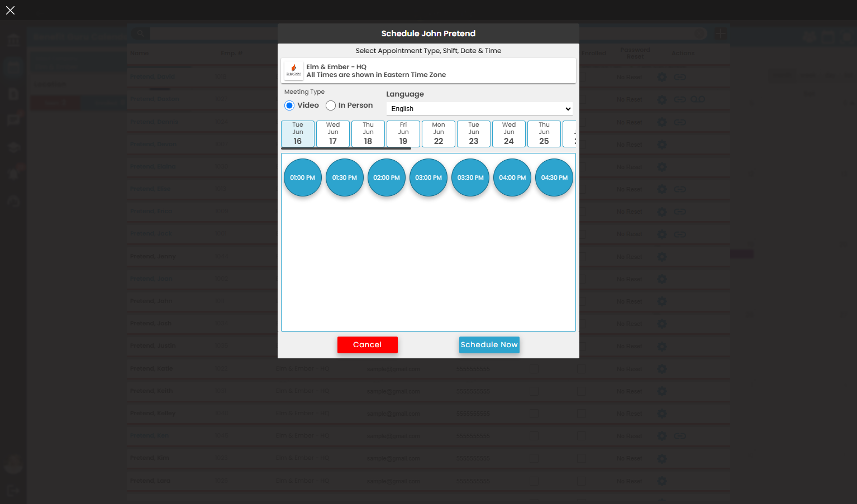Click the Elm & Ember - HQ location text
Image resolution: width=857 pixels, height=504 pixels.
tap(336, 67)
